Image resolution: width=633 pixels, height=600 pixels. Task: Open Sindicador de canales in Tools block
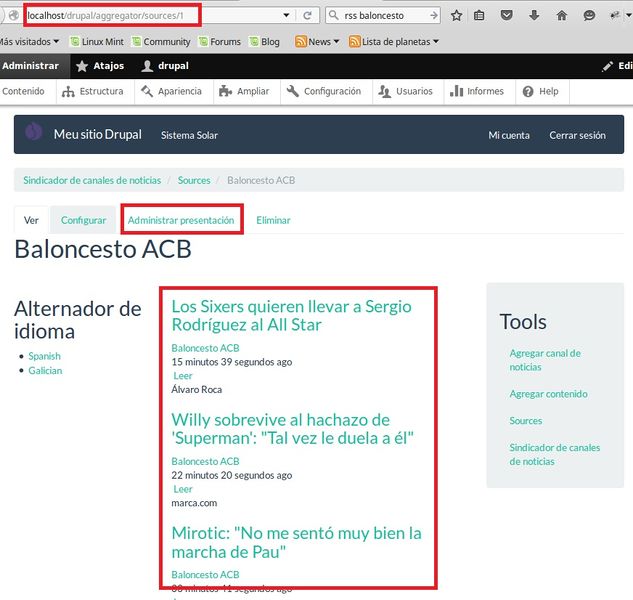pyautogui.click(x=555, y=454)
